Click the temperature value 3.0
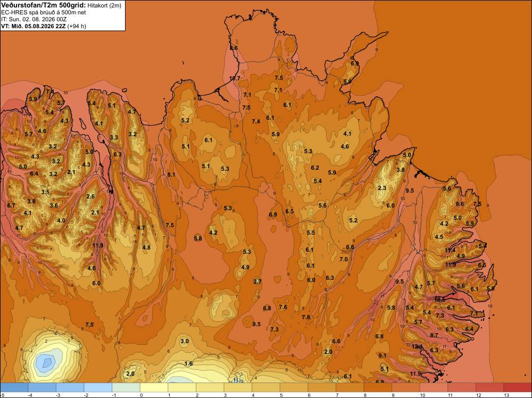The image size is (532, 398). 184,341
